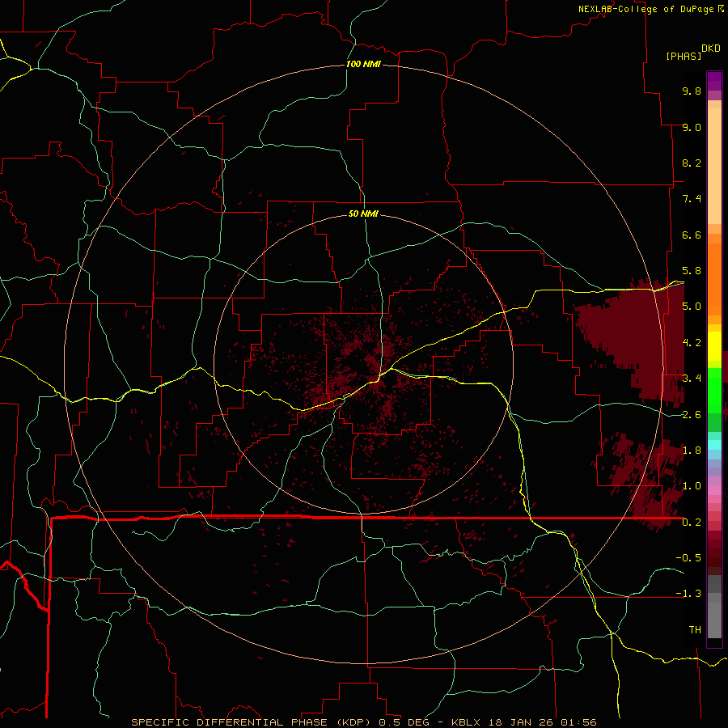
Task: Pick the pink color bar segment near 1.0
Action: point(714,490)
